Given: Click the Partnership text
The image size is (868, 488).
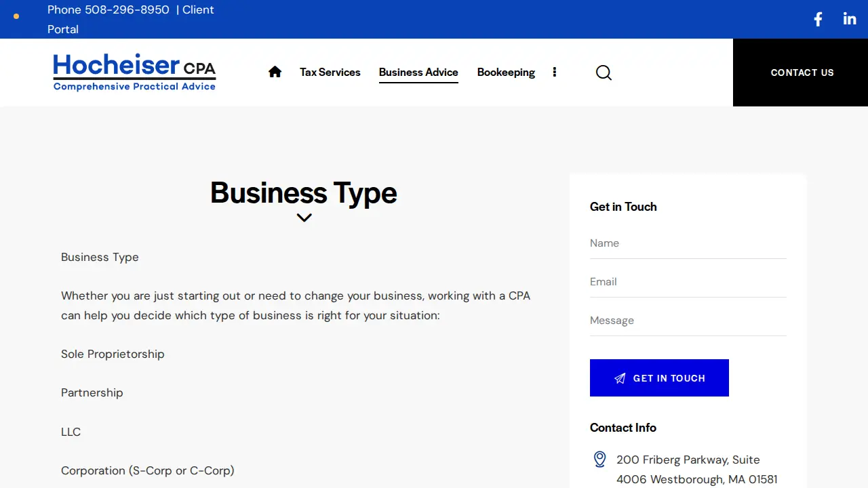Looking at the screenshot, I should point(92,392).
